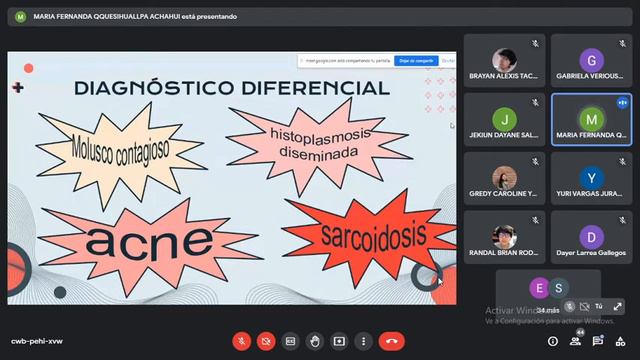Screen dimensions: 640x360
Task: Click the 44 participant count badge
Action: [x=580, y=333]
